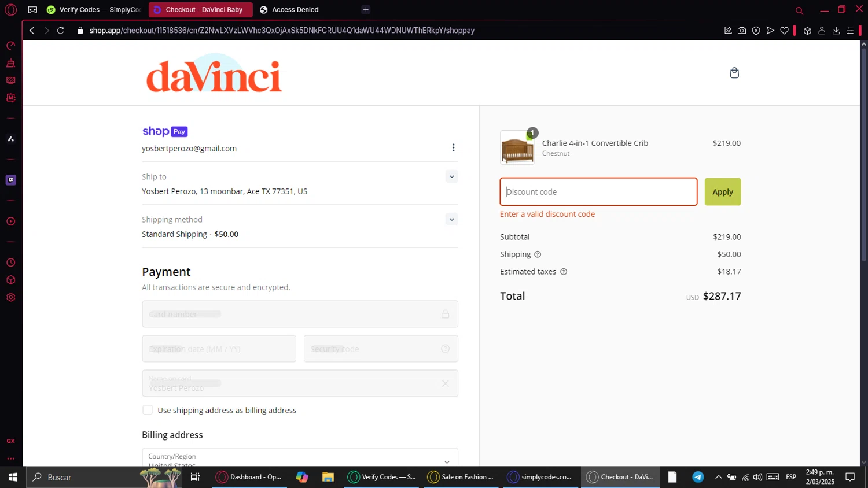
Task: Open Sale on Fashion taskbar window
Action: pos(461,477)
